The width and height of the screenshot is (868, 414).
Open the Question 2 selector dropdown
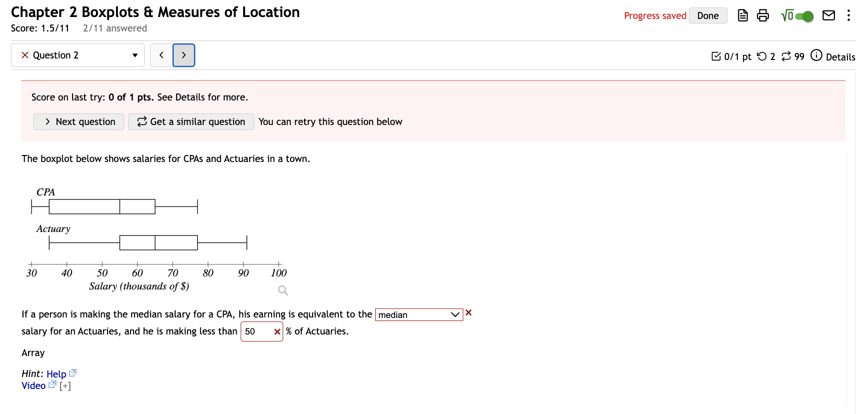(x=78, y=55)
